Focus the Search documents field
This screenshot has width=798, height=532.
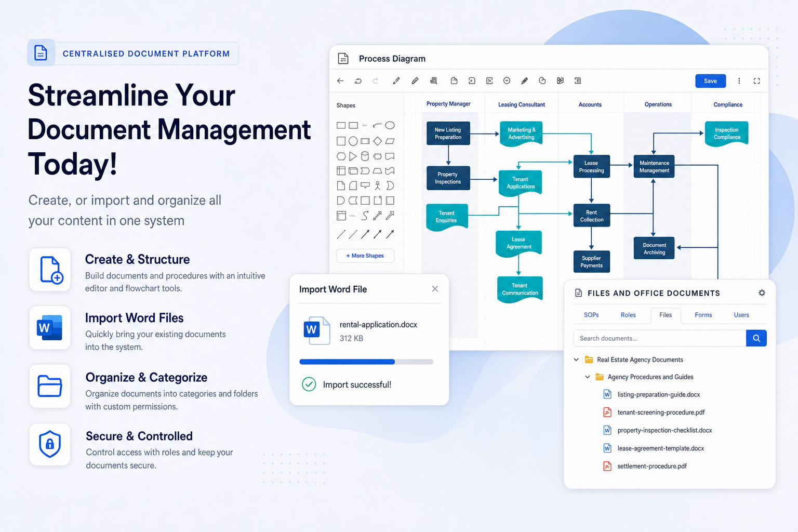[660, 338]
